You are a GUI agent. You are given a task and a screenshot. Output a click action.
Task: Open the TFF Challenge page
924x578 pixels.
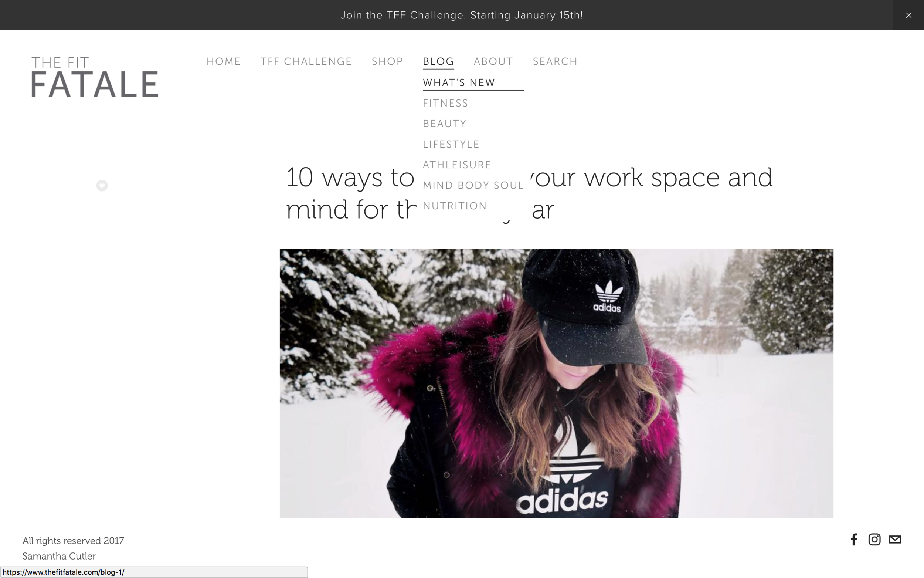[306, 61]
